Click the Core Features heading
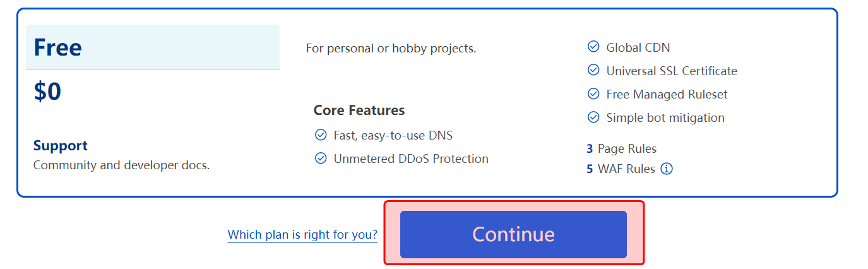Viewport: 868px width, 269px height. click(x=359, y=111)
